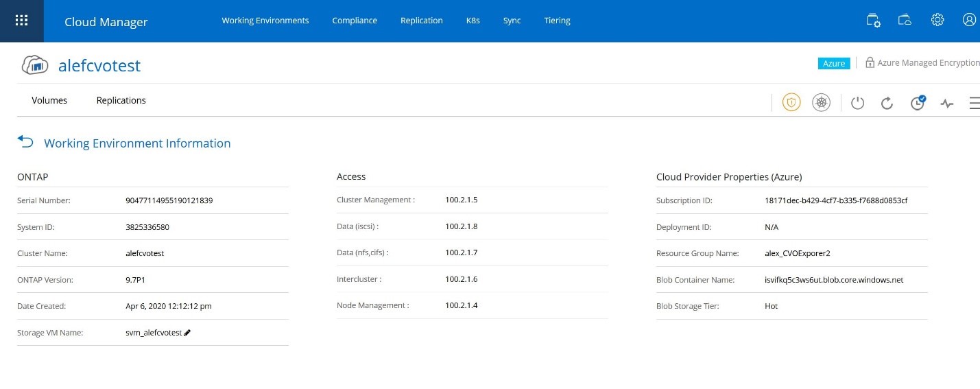This screenshot has height=389, width=980.
Task: Switch to the Volumes tab
Action: pos(49,100)
